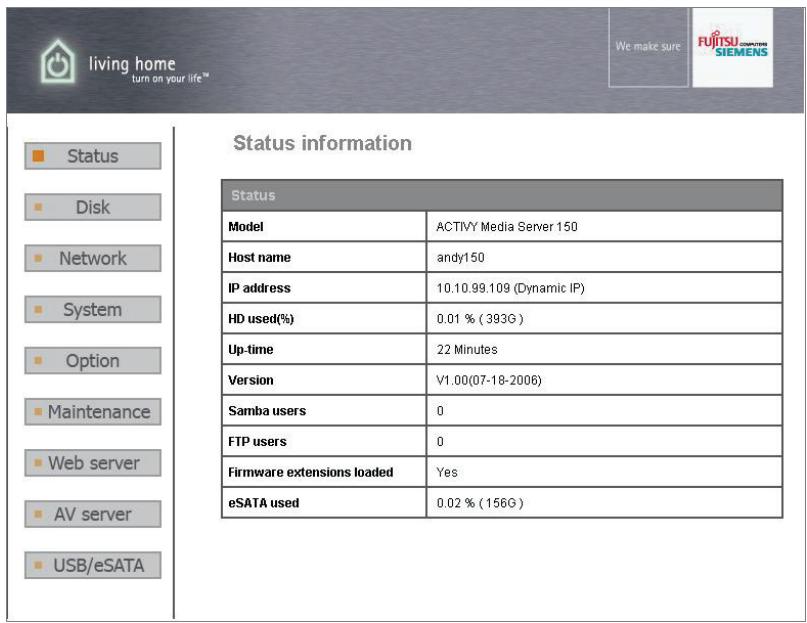807x623 pixels.
Task: Select the version value 'V1.00(07-18-2006)'
Action: 489,380
